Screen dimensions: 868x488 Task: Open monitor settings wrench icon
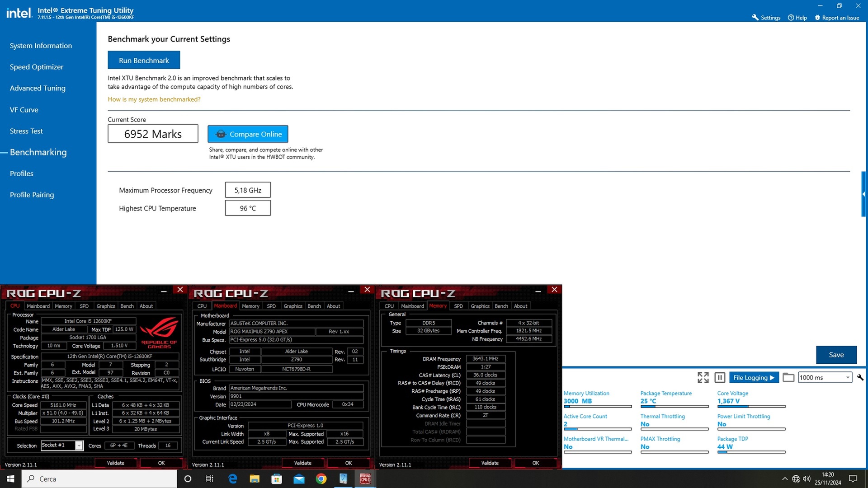(860, 377)
